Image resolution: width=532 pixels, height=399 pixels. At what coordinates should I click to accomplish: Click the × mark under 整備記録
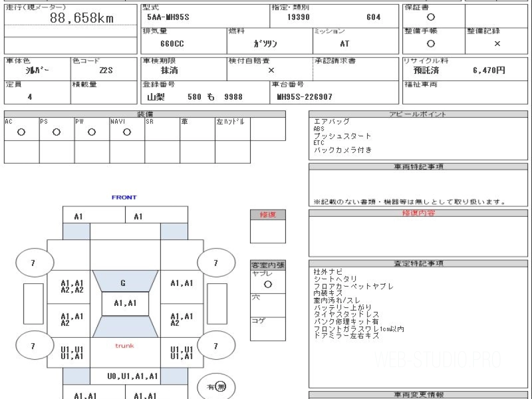tap(497, 43)
